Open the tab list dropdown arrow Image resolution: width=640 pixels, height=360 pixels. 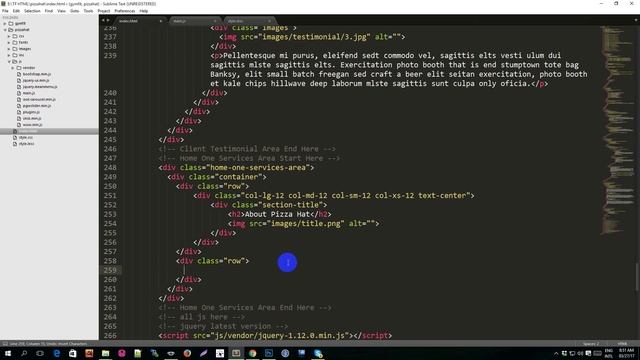pyautogui.click(x=636, y=20)
